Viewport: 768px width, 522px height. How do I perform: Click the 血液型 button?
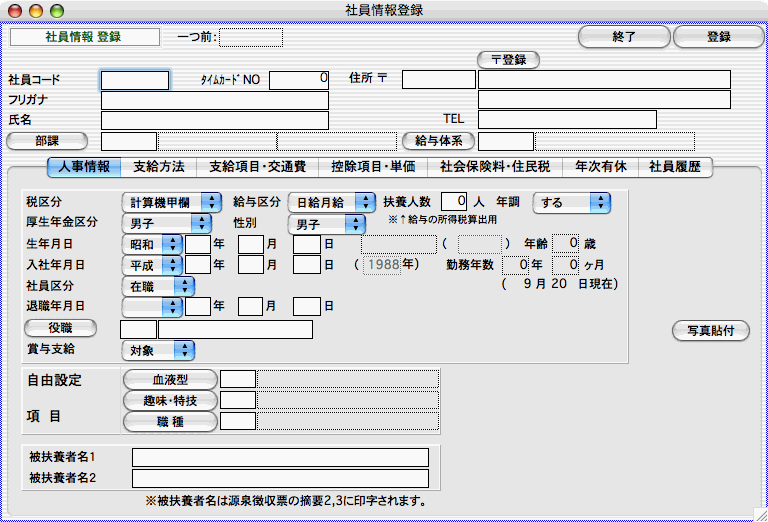pos(170,379)
